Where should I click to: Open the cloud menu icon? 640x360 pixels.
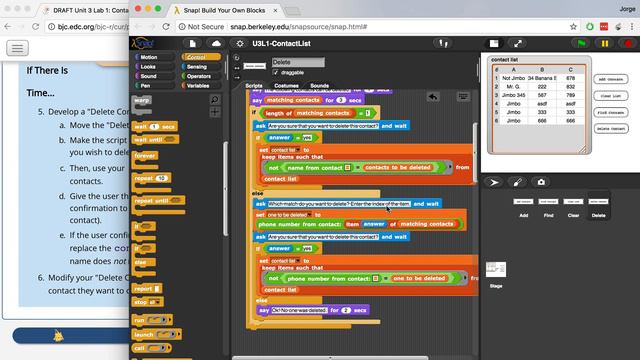coord(216,43)
